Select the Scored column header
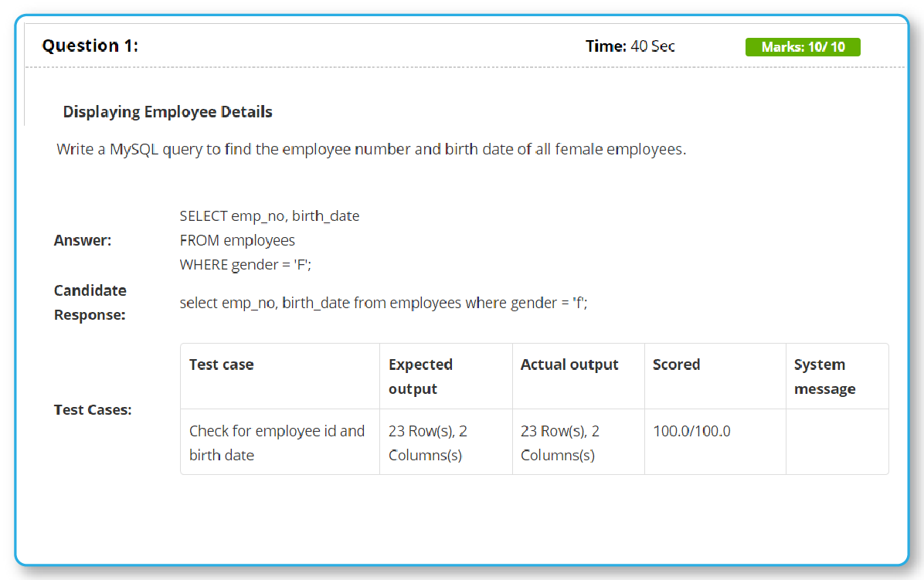 [677, 364]
